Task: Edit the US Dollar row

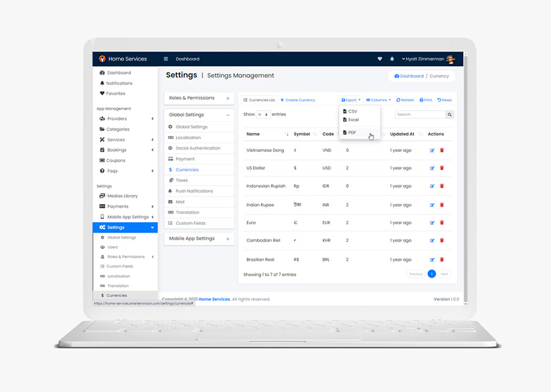Action: 432,168
